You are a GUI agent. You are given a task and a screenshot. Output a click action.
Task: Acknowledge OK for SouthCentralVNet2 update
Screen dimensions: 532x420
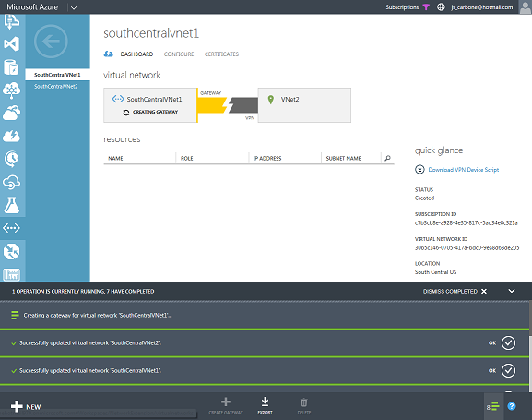coord(508,342)
